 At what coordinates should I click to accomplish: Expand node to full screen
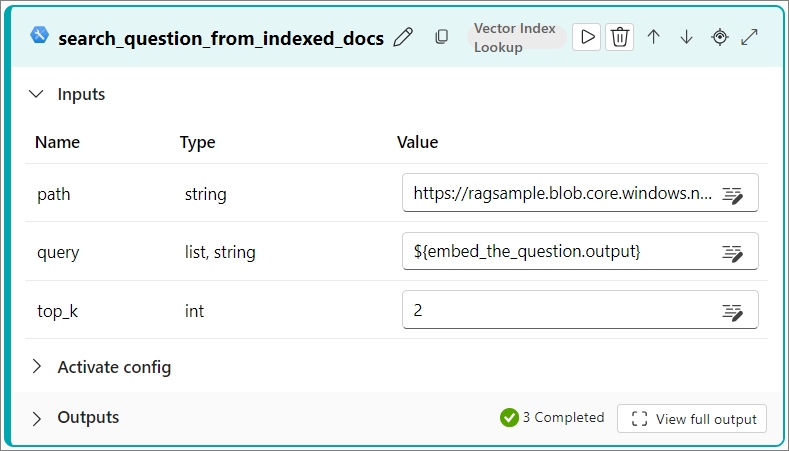pyautogui.click(x=749, y=37)
